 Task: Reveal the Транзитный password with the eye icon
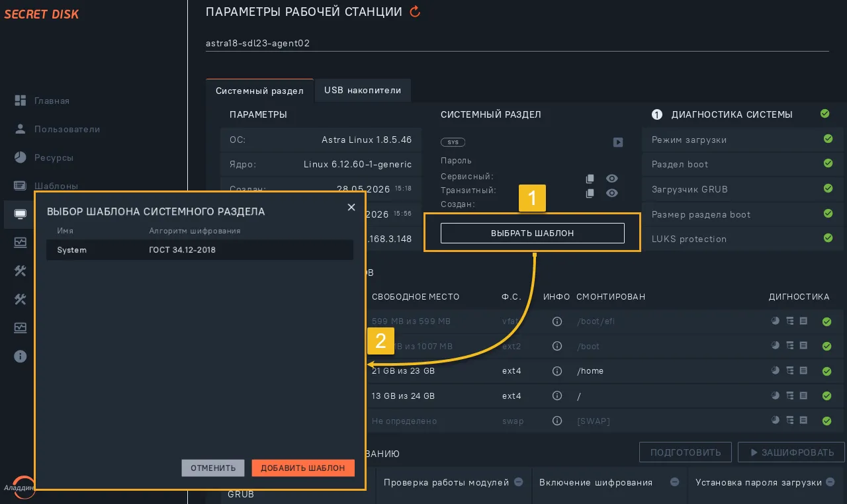coord(612,193)
